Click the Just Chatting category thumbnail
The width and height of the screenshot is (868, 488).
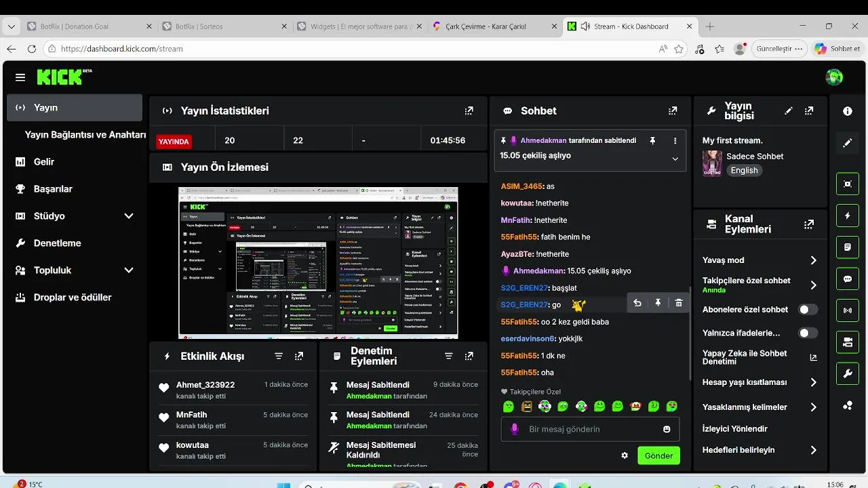(712, 163)
